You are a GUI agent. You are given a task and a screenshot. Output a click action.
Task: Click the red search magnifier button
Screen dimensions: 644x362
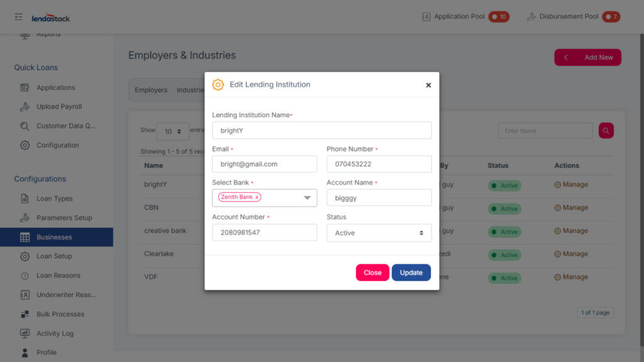click(606, 130)
